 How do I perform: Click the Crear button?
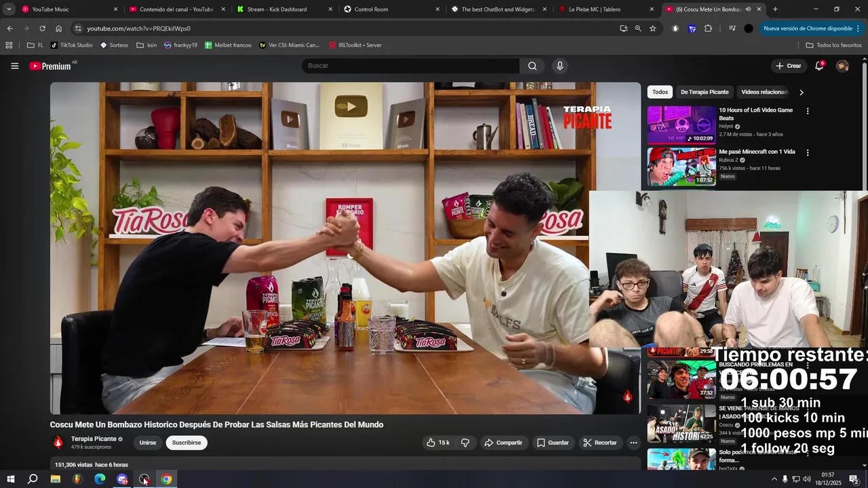789,66
